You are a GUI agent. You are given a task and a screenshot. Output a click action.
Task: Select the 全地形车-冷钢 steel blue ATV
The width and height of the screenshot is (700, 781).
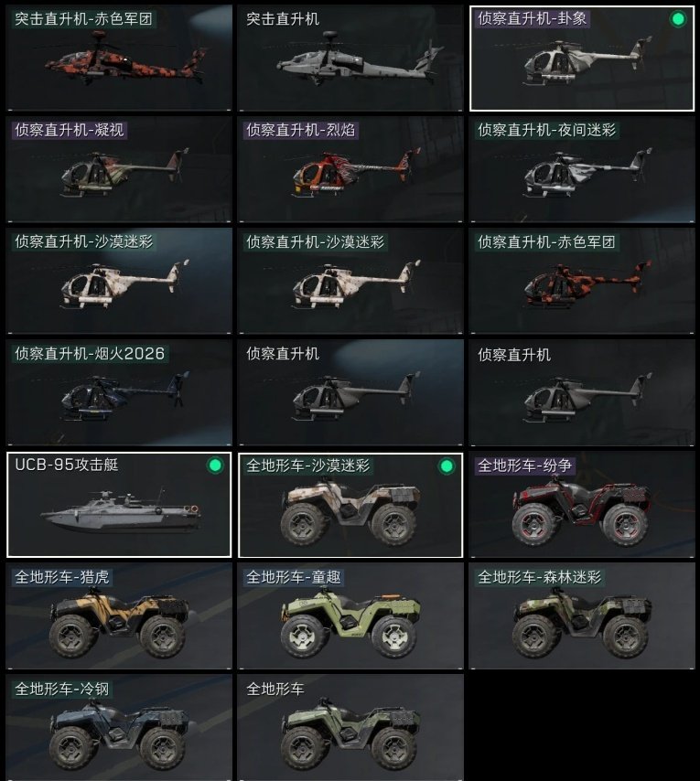(119, 728)
